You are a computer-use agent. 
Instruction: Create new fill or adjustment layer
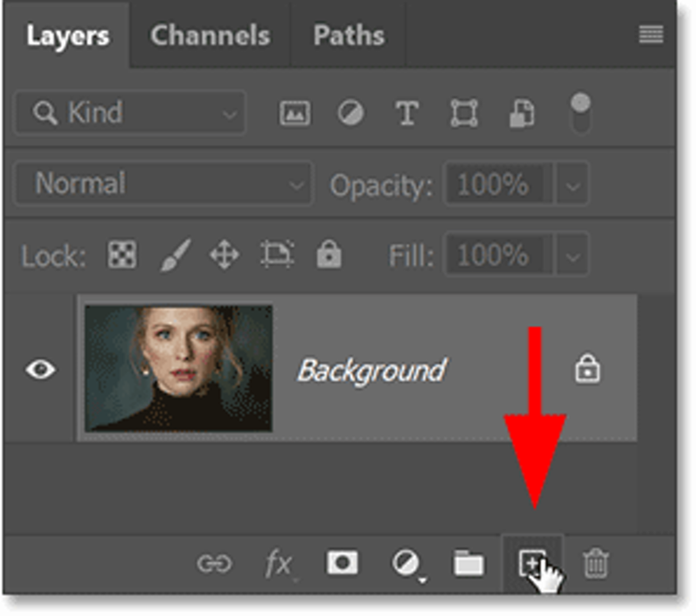[x=407, y=564]
